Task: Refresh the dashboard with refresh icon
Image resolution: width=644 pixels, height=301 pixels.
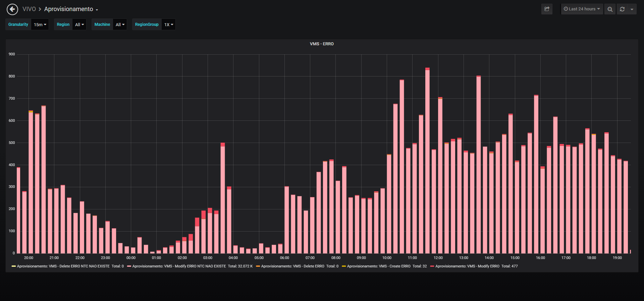Action: [622, 9]
